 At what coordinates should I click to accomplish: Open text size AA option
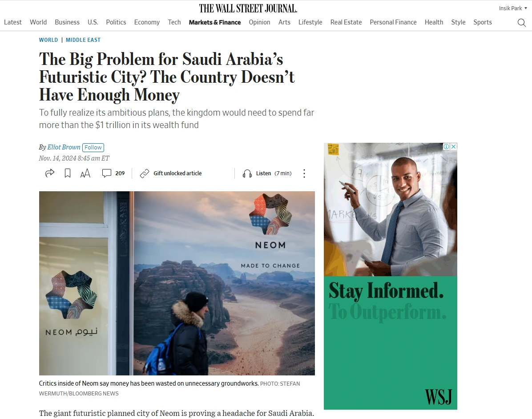tap(85, 173)
